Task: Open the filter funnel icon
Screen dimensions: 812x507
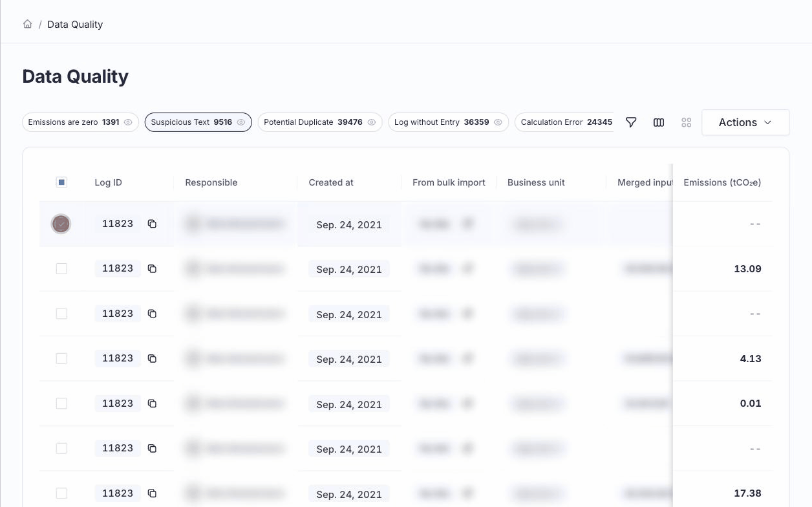Action: click(631, 122)
